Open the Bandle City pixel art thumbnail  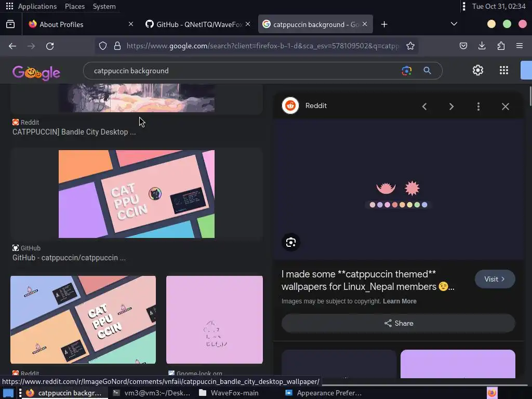point(137,98)
